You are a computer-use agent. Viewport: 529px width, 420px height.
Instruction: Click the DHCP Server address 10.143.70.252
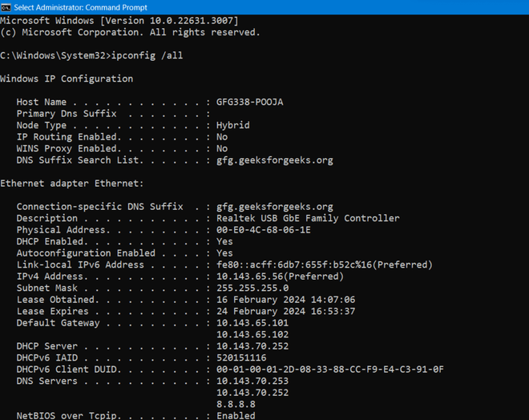click(x=252, y=346)
